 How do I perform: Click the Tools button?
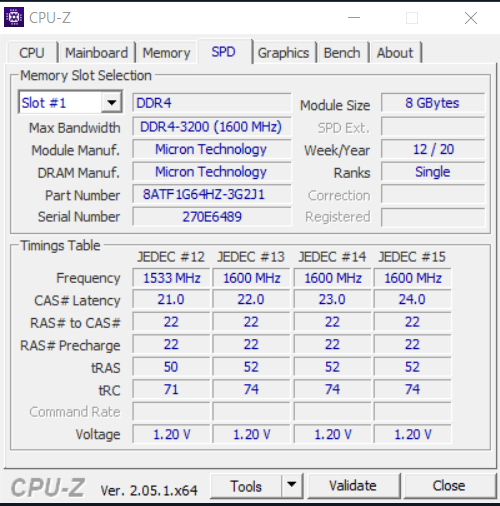[x=246, y=486]
